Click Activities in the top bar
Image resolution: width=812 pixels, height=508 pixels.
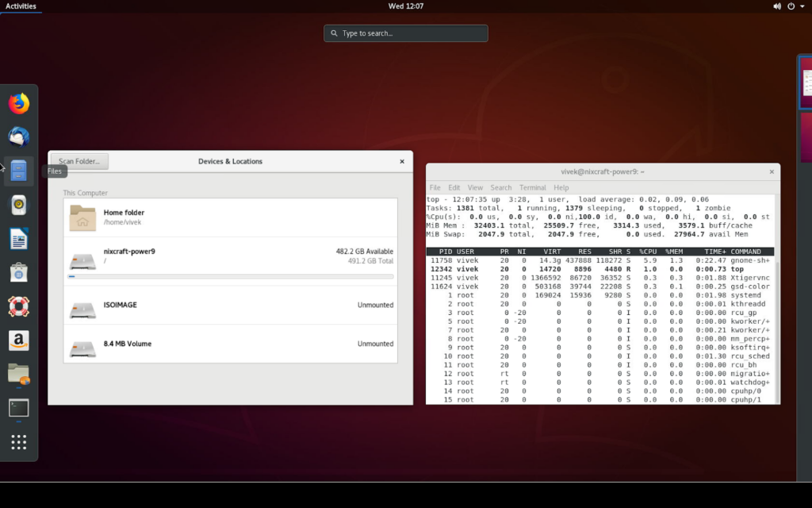pyautogui.click(x=21, y=6)
